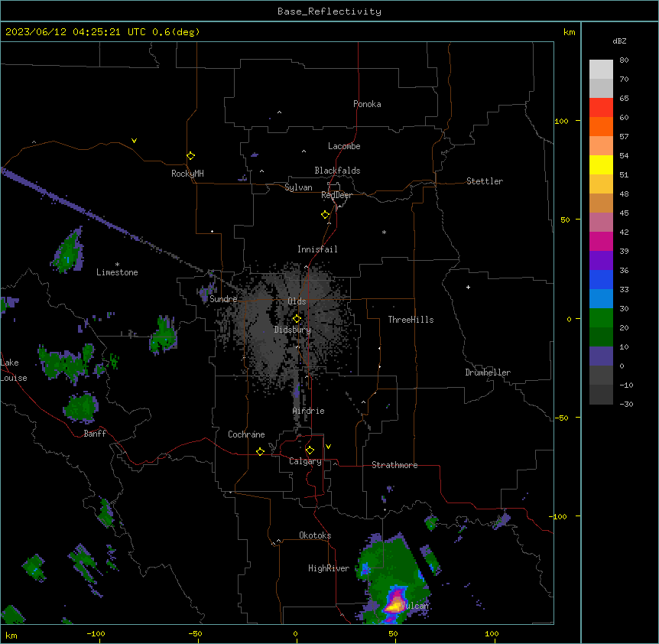Viewport: 659px width, 644px height.
Task: Click the dBZ legend heading
Action: tap(619, 41)
